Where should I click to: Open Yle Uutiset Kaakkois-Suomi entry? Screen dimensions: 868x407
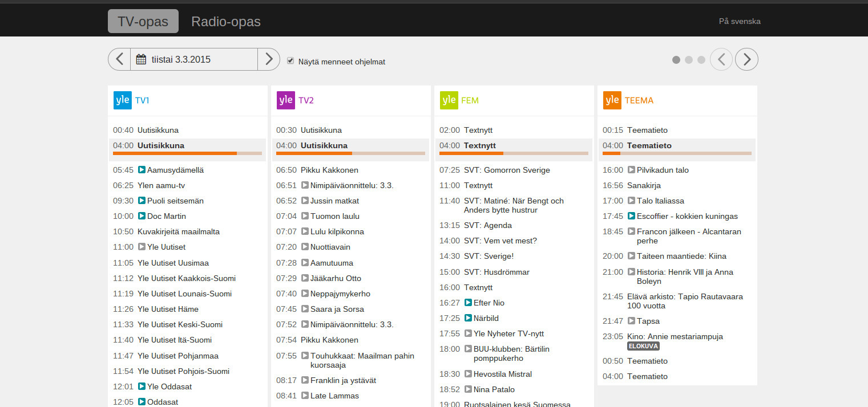point(187,278)
